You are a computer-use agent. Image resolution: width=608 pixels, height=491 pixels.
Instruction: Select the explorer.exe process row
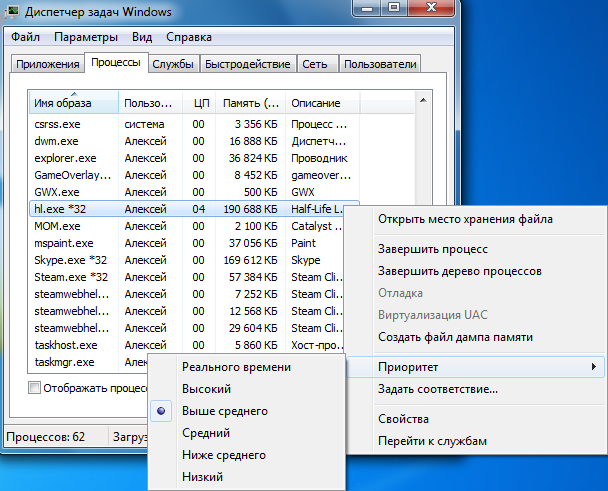tap(66, 158)
